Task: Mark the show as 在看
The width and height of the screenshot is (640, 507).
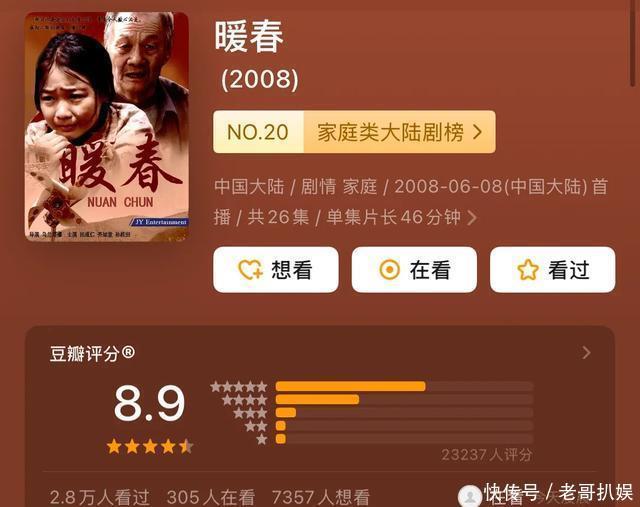Action: (x=414, y=270)
